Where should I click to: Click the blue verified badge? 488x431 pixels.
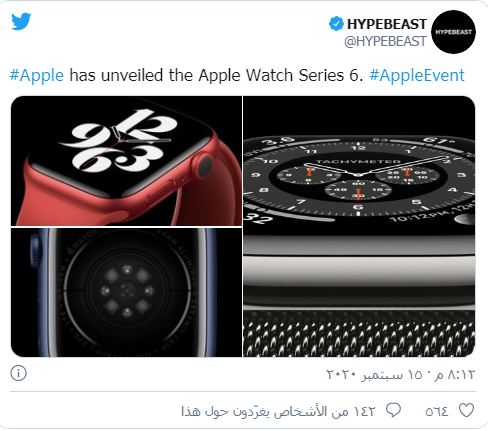coord(336,24)
